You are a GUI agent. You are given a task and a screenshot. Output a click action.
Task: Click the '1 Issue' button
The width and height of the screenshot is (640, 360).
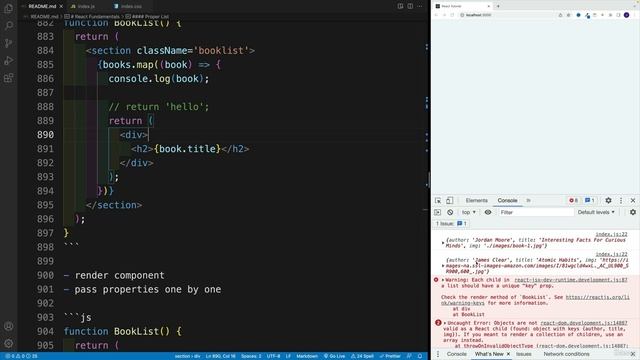click(x=451, y=224)
